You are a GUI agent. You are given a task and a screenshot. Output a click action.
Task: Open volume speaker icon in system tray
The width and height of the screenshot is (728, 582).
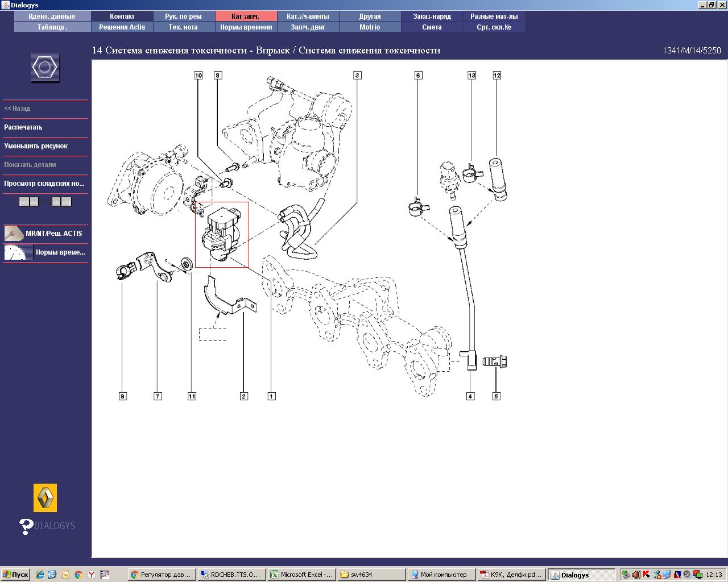(636, 575)
